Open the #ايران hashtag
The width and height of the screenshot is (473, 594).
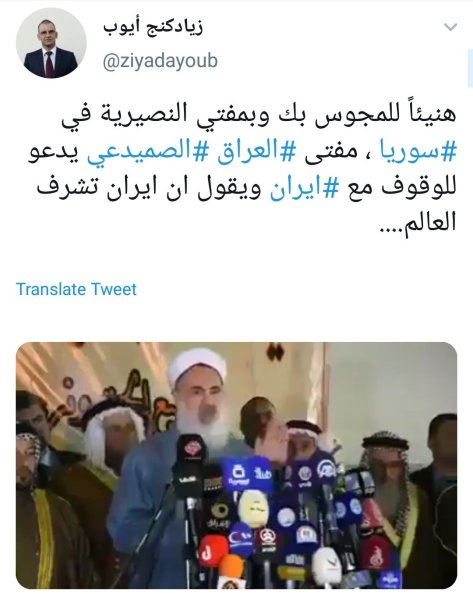(x=304, y=188)
